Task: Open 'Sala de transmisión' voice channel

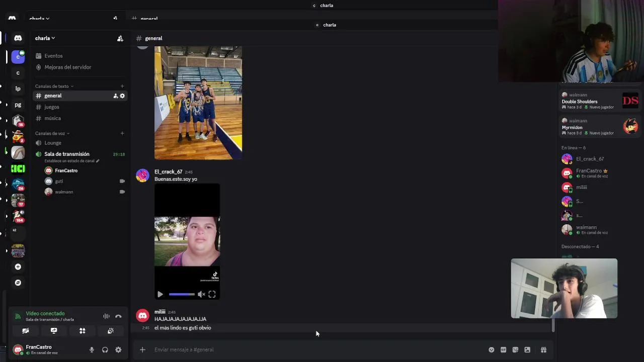Action: point(80,154)
